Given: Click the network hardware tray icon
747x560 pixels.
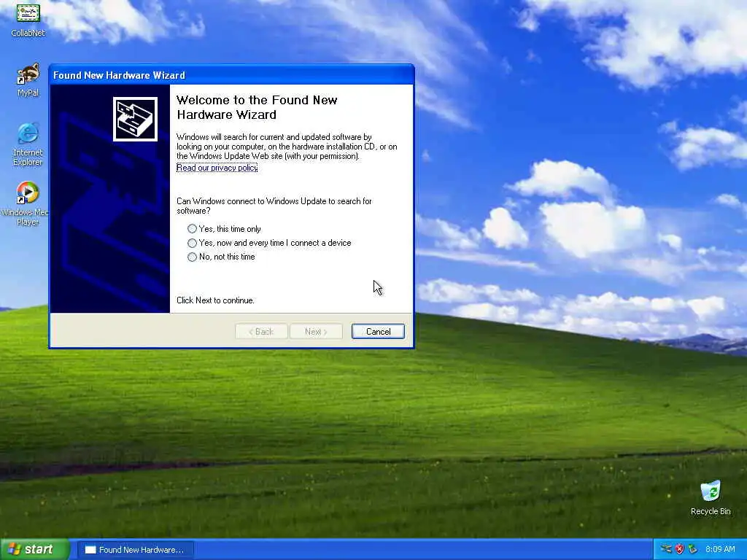Looking at the screenshot, I should click(666, 549).
